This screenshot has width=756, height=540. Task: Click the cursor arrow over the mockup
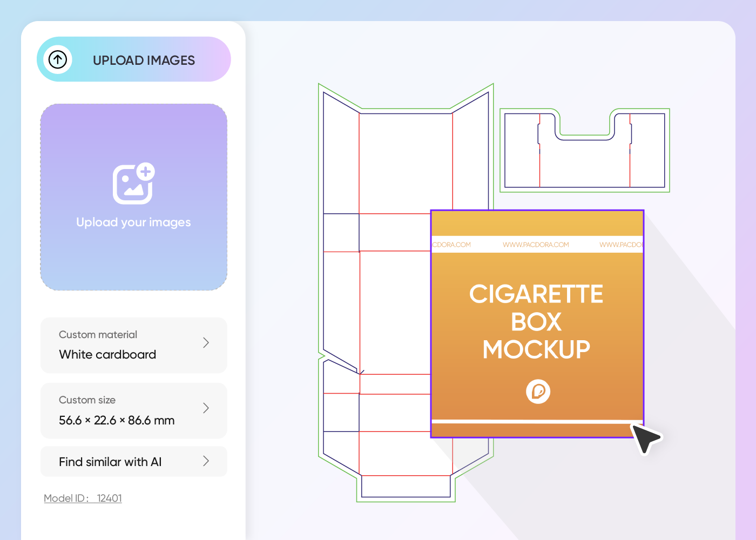click(x=646, y=438)
